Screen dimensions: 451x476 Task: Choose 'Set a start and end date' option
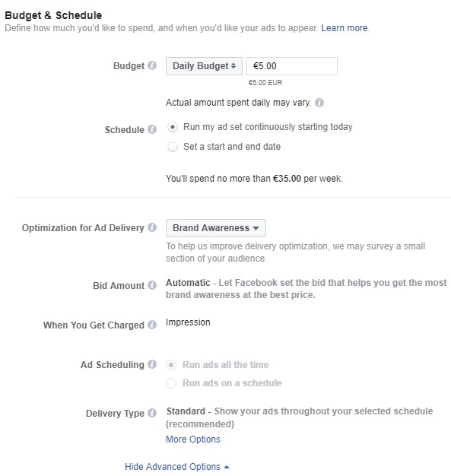(172, 147)
